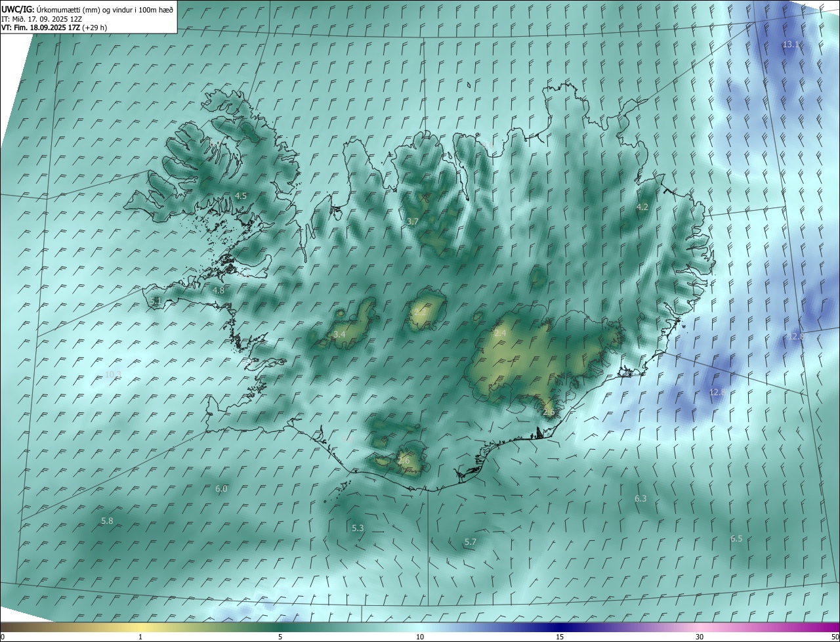Click the valid time line 'VT: Fim. 18.09.2025 17Z'

(41, 28)
